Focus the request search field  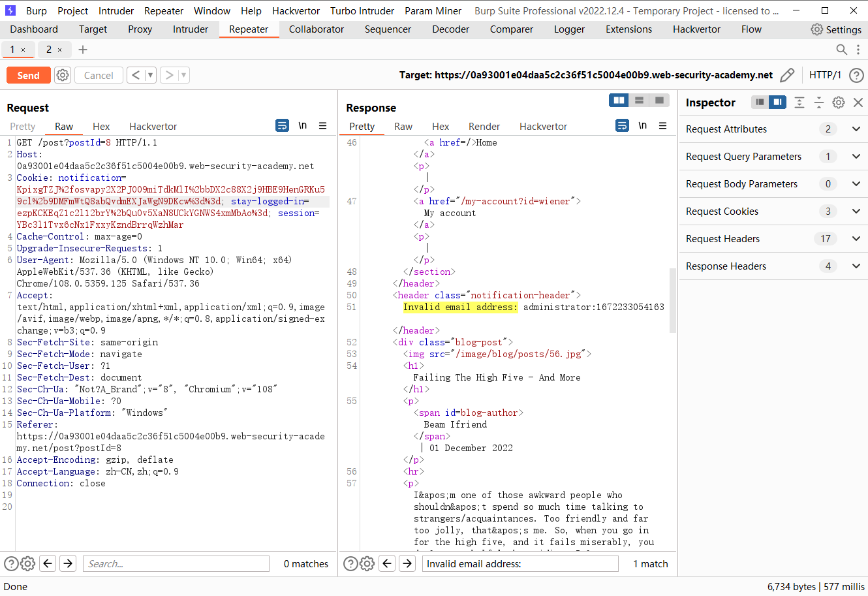176,563
